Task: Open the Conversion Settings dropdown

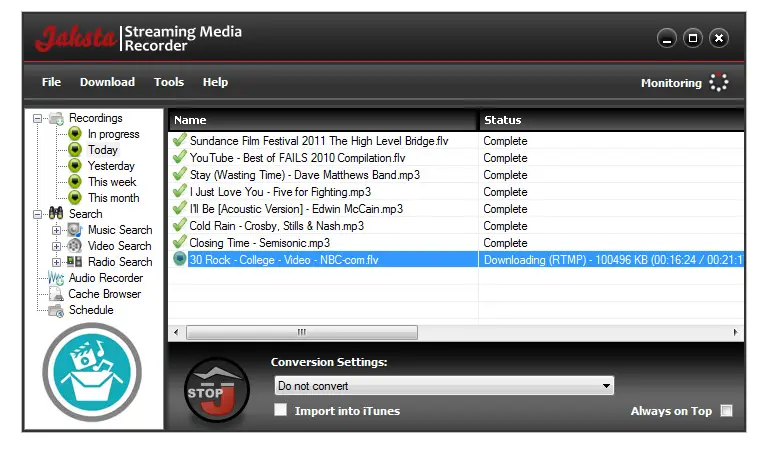Action: 444,386
